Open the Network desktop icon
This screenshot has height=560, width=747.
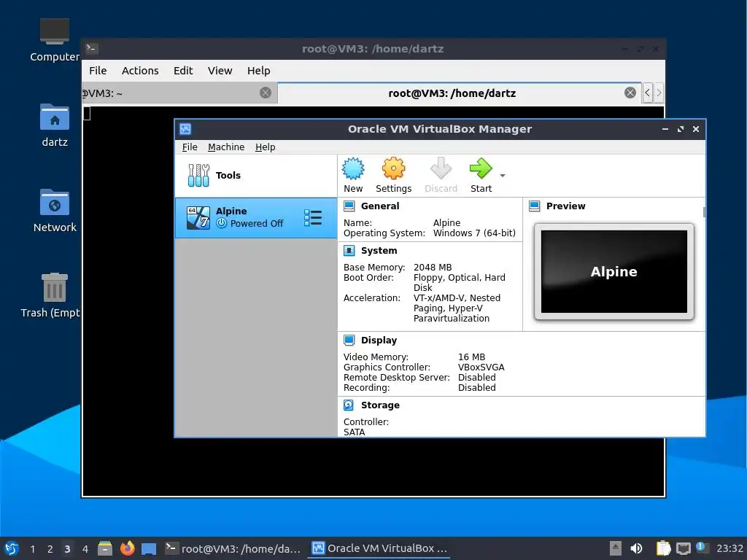click(x=54, y=211)
